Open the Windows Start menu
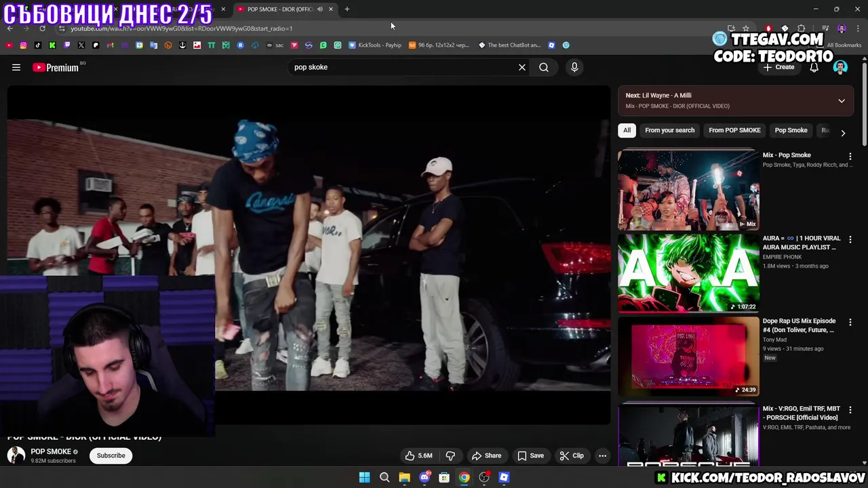The width and height of the screenshot is (868, 488). tap(364, 477)
